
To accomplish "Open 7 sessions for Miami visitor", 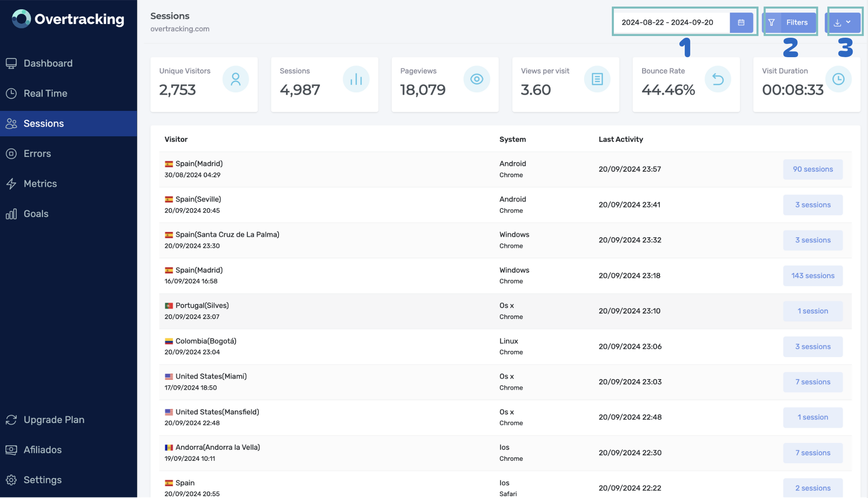I will point(813,382).
